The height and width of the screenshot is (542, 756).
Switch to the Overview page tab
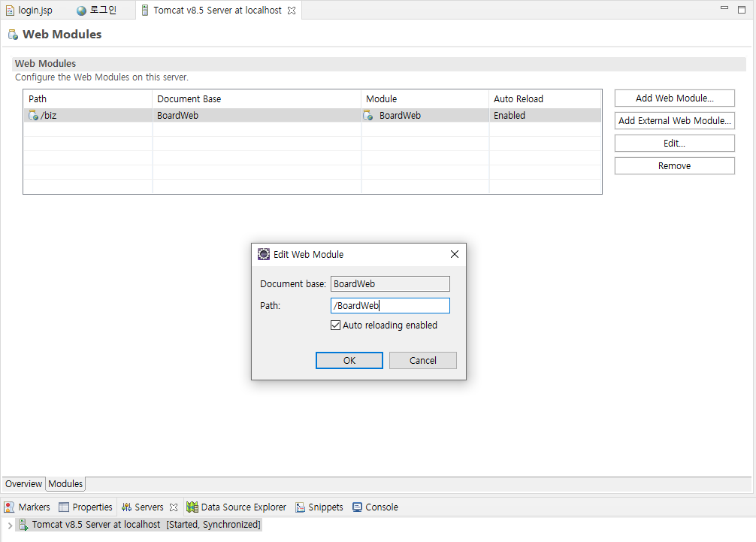coord(23,483)
